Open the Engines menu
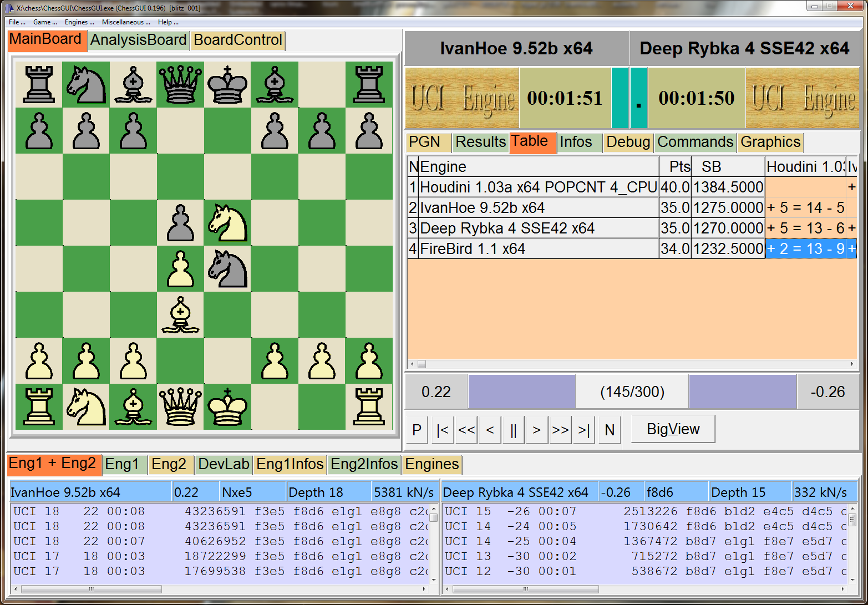Screen dimensions: 868x605 (x=79, y=22)
